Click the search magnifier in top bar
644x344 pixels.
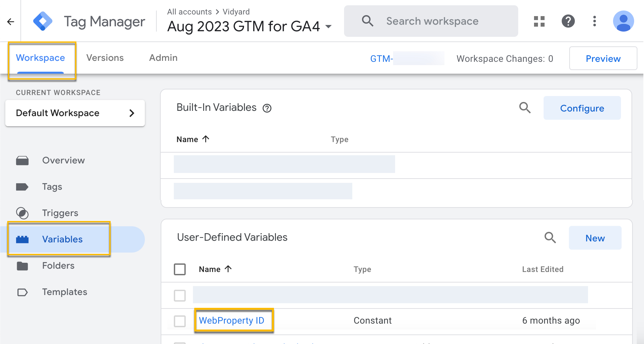click(x=367, y=21)
